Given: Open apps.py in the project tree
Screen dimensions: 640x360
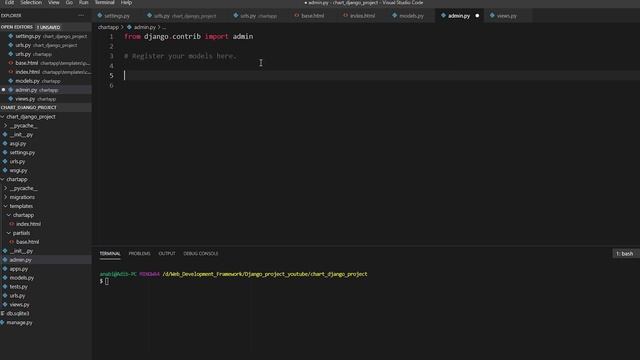Looking at the screenshot, I should click(x=19, y=269).
